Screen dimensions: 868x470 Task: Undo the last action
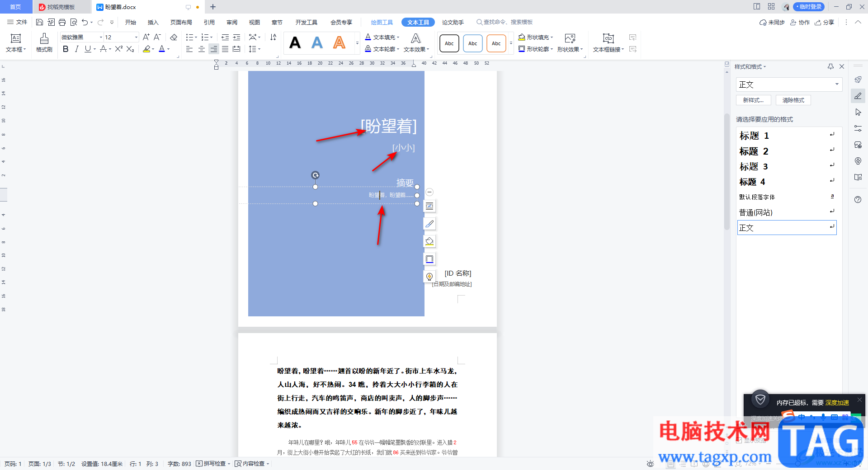tap(85, 22)
